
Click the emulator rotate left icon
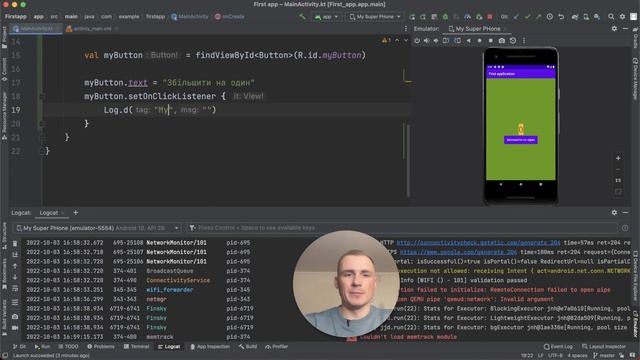coord(446,40)
